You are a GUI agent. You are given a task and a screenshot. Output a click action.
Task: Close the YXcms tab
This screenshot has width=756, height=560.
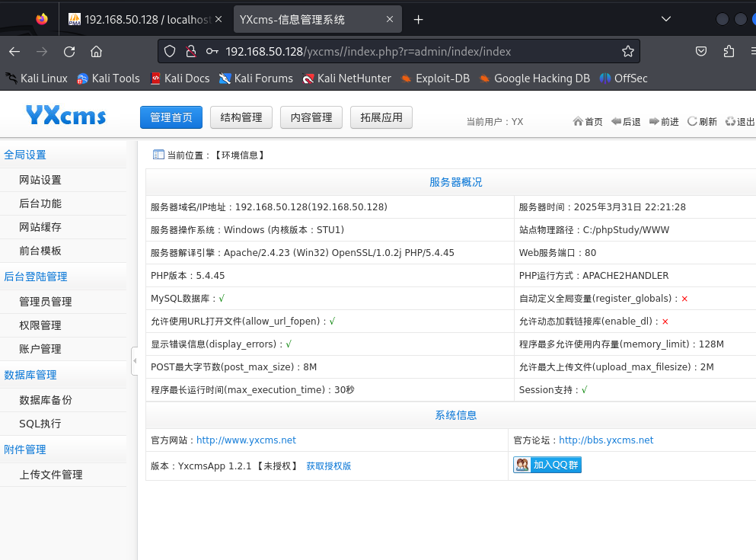coord(390,19)
